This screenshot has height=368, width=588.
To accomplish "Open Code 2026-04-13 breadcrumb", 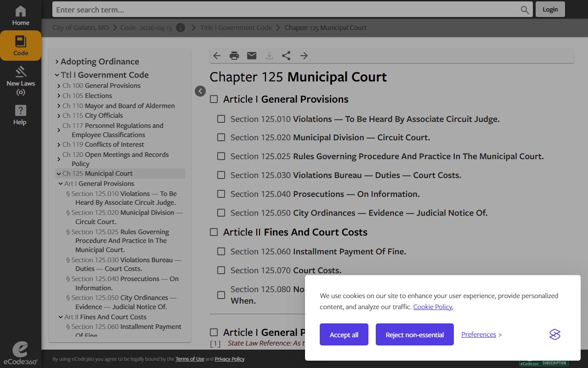I will pos(146,28).
